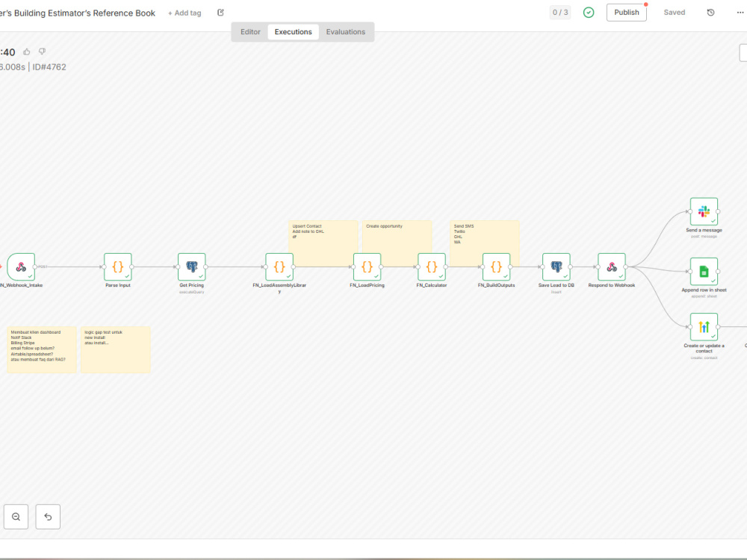Click the workflow title text
Viewport: 747px width, 560px height.
coord(77,13)
